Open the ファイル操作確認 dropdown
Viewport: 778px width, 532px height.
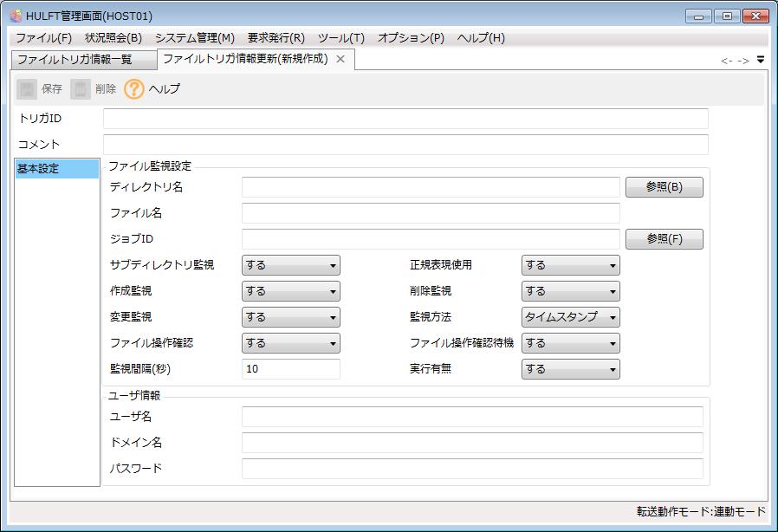pos(291,343)
